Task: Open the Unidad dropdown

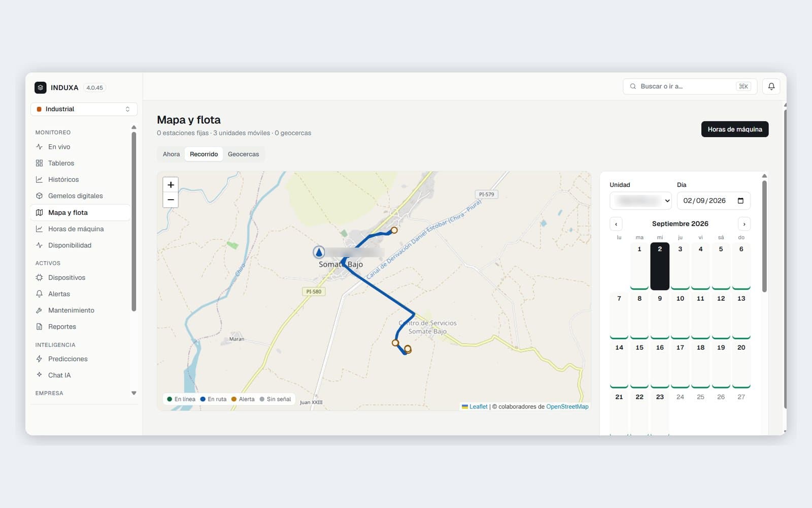Action: 640,201
